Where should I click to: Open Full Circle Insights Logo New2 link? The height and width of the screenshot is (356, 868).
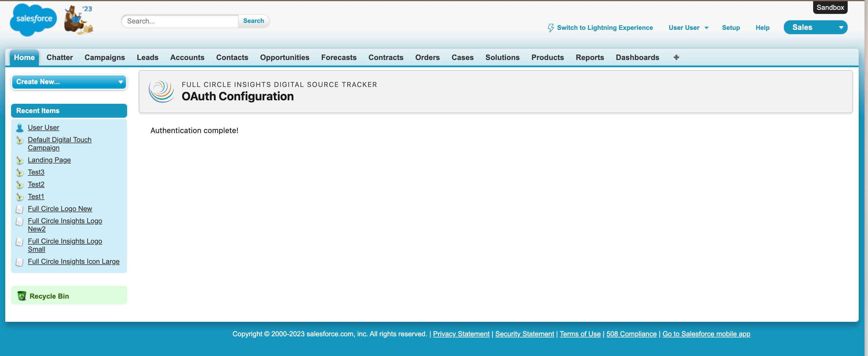[x=65, y=225]
